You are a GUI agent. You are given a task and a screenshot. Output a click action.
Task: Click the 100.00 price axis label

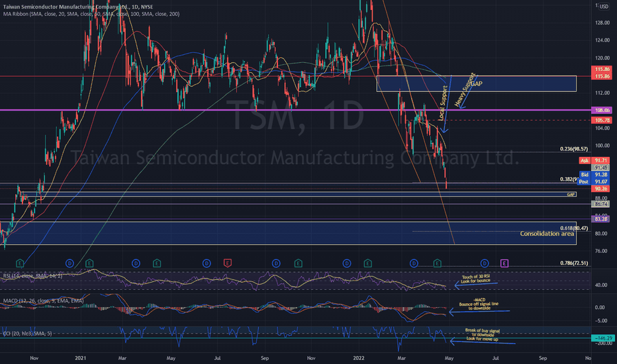[x=602, y=146]
